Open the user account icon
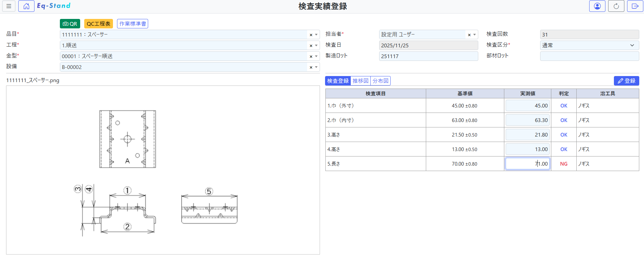 point(597,6)
